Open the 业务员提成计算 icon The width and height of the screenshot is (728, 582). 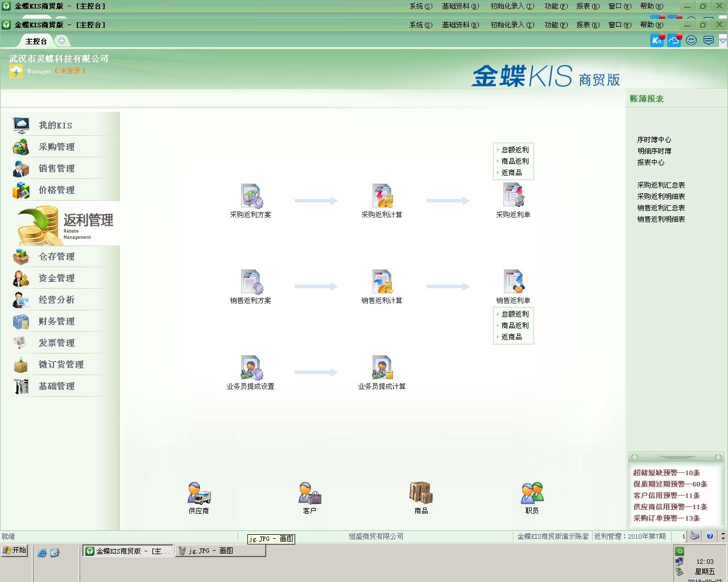(382, 368)
